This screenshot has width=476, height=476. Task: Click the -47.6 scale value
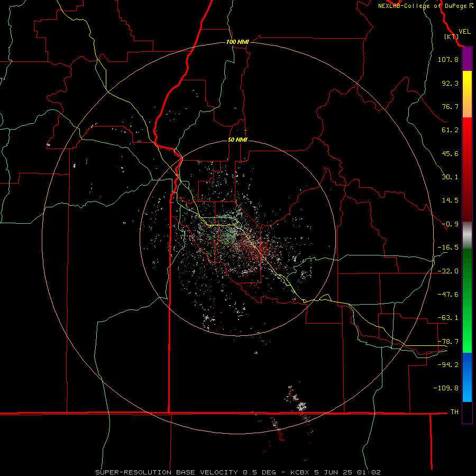[x=448, y=295]
